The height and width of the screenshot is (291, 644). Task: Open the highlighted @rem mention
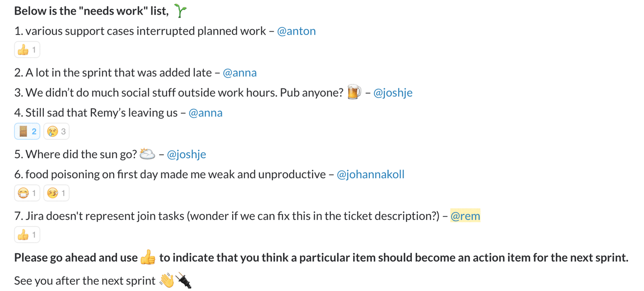pyautogui.click(x=465, y=216)
